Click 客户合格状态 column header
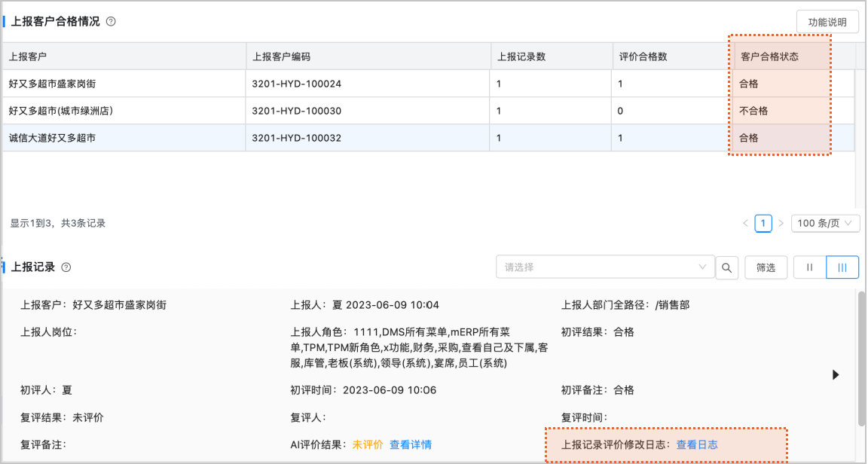The image size is (868, 464). point(794,56)
